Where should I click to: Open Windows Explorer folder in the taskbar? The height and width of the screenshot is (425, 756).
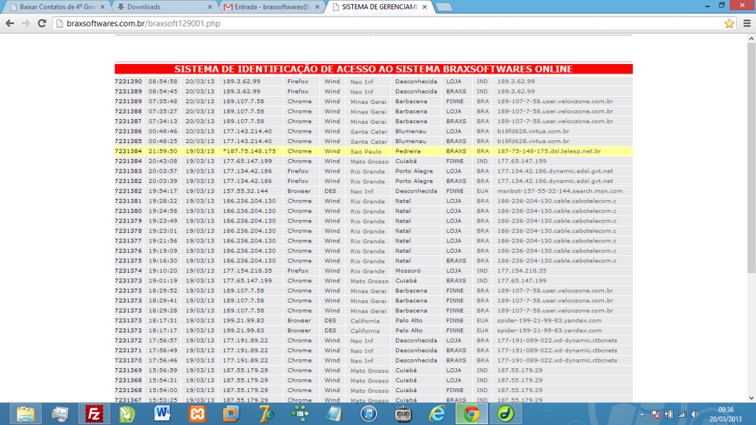point(25,413)
